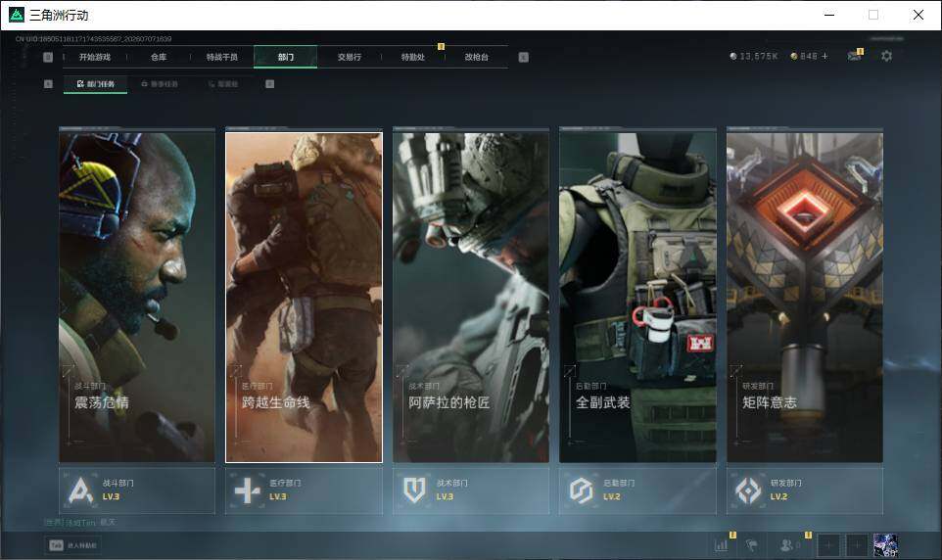Click the gold currency coin icon
This screenshot has height=560, width=942.
[x=793, y=56]
